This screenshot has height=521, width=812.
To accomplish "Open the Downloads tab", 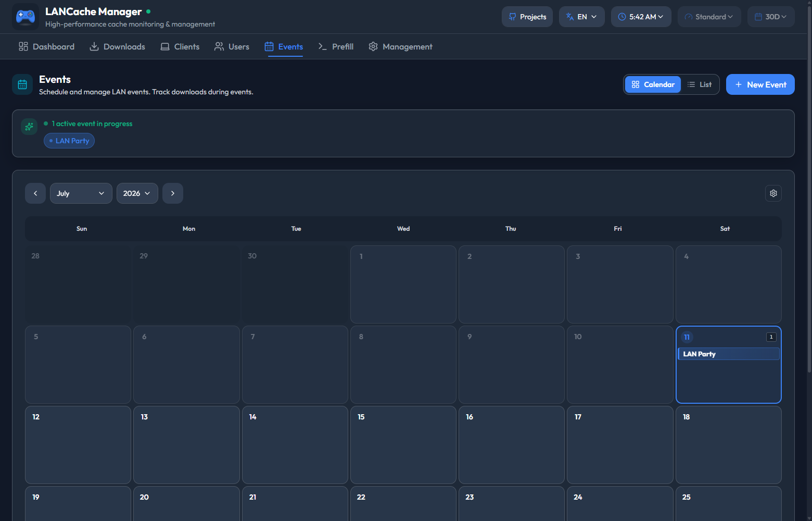I will pos(117,47).
